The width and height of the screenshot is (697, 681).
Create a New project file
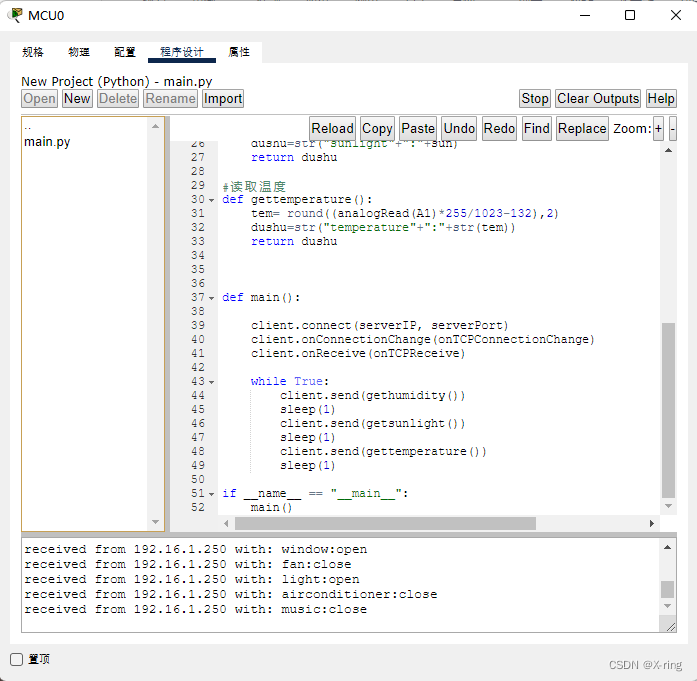click(77, 98)
